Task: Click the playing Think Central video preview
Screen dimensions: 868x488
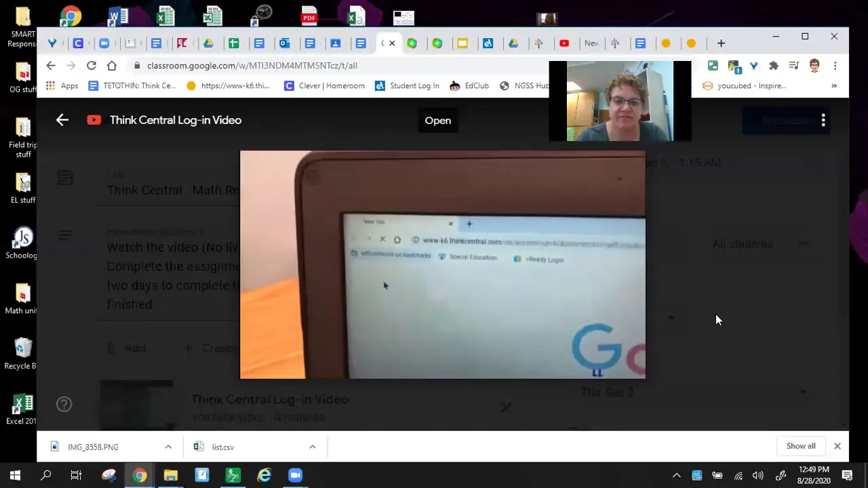Action: tap(443, 264)
